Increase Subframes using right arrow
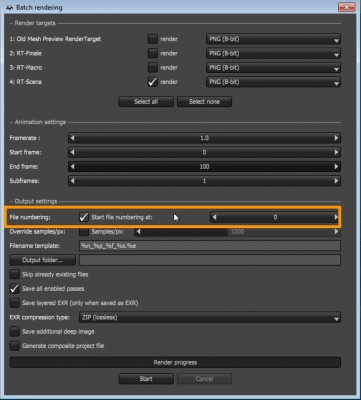The width and height of the screenshot is (361, 400). (x=336, y=181)
